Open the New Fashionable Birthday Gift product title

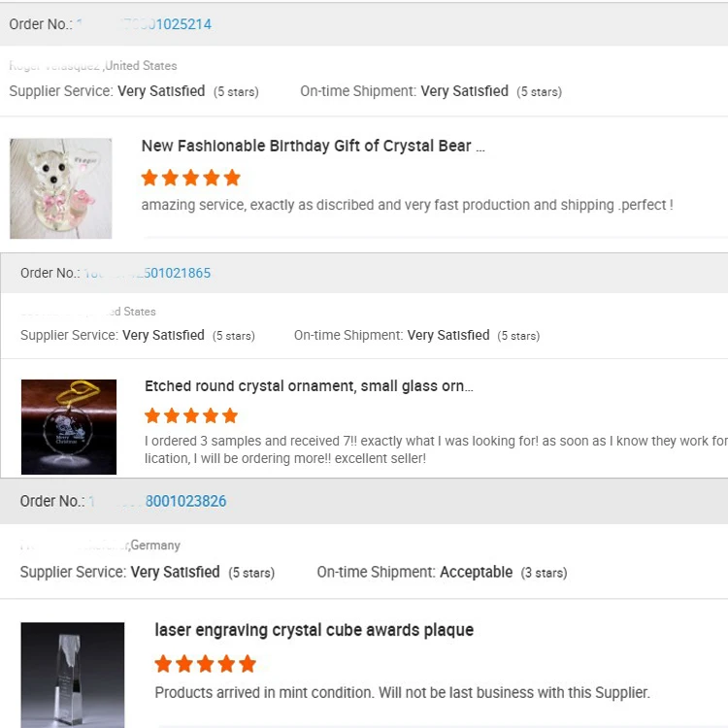313,146
